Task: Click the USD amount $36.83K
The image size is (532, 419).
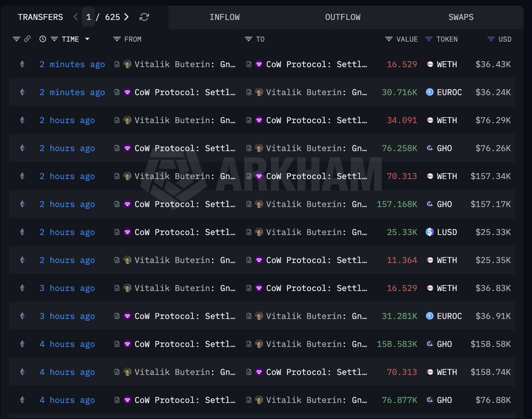Action: [493, 288]
